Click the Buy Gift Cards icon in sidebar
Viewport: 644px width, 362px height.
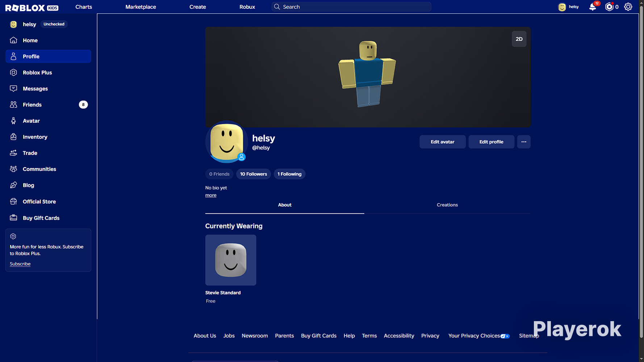point(13,218)
